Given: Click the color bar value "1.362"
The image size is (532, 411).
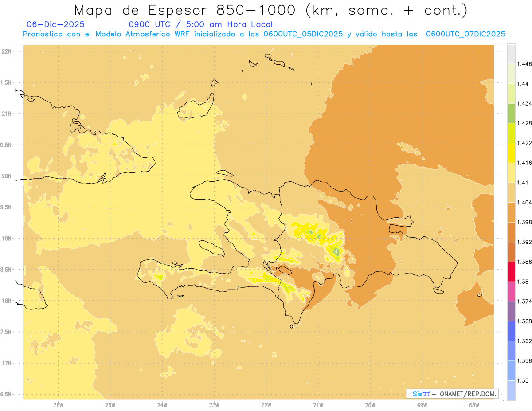Looking at the screenshot, I should tap(524, 341).
